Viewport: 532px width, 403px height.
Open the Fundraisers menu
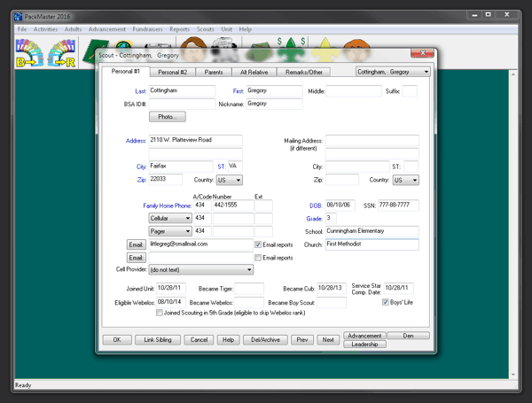[147, 29]
